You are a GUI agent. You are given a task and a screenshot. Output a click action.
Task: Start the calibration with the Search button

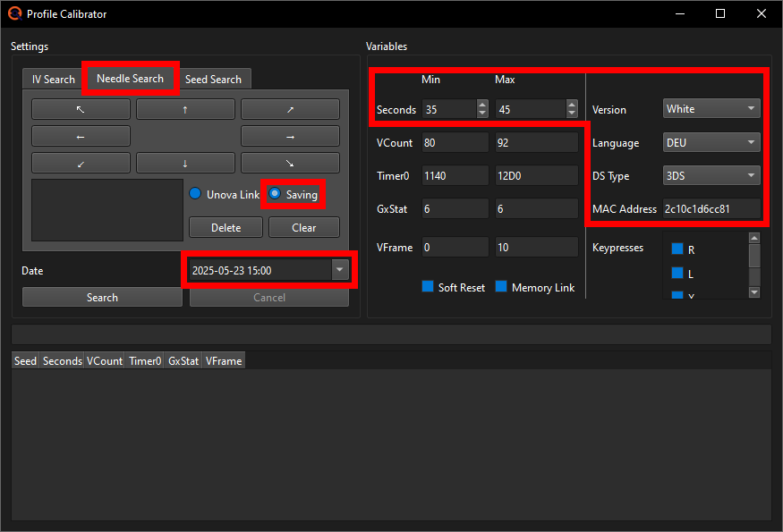(x=101, y=296)
